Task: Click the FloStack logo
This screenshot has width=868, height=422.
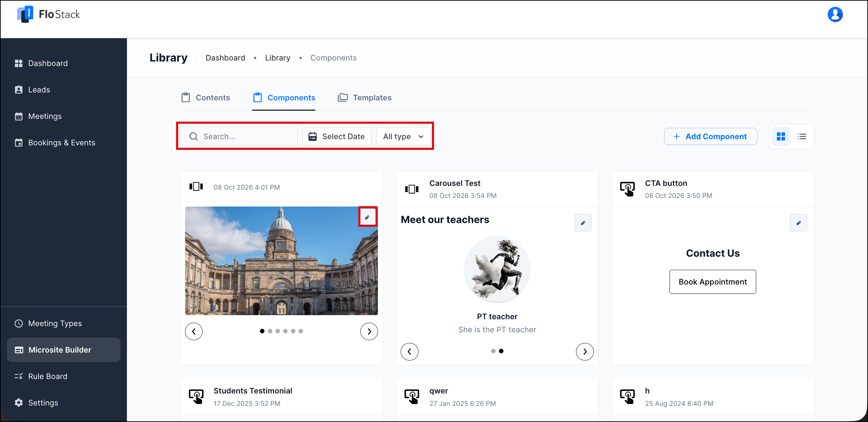Action: coord(48,14)
